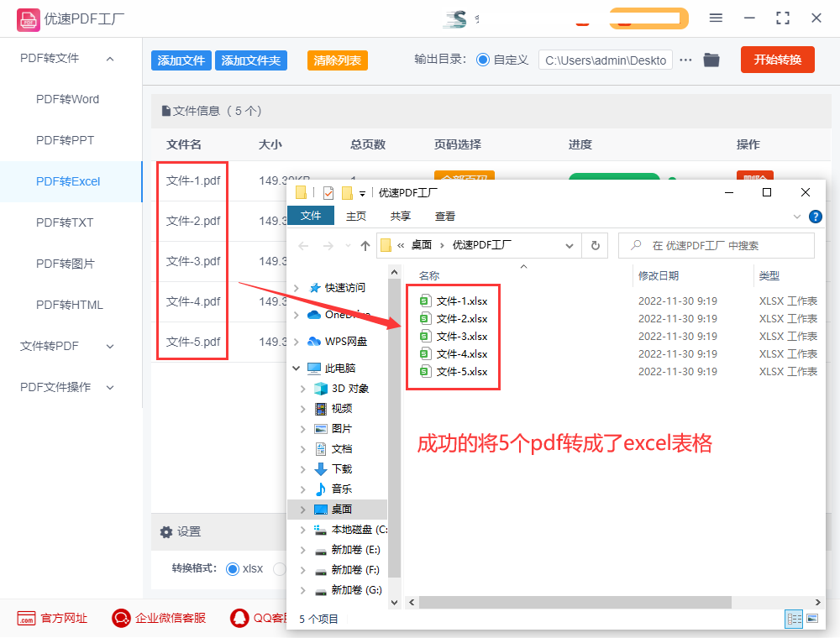Image resolution: width=840 pixels, height=638 pixels.
Task: Collapse 此电脑 tree node chevron
Action: click(x=297, y=368)
